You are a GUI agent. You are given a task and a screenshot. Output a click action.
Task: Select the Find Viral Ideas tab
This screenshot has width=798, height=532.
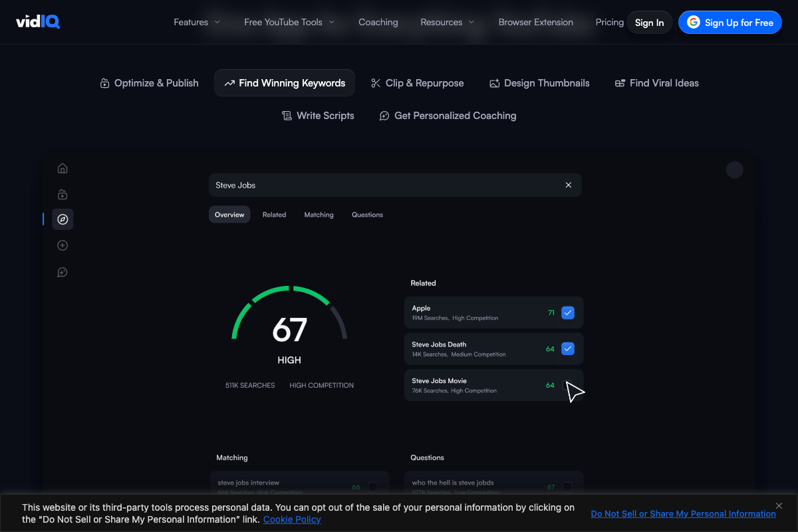click(x=657, y=83)
